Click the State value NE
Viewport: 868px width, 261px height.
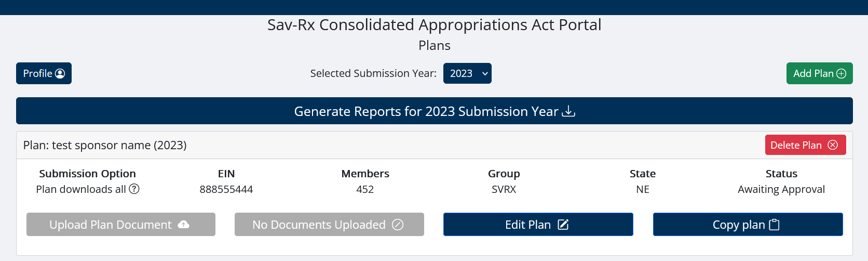pos(643,189)
